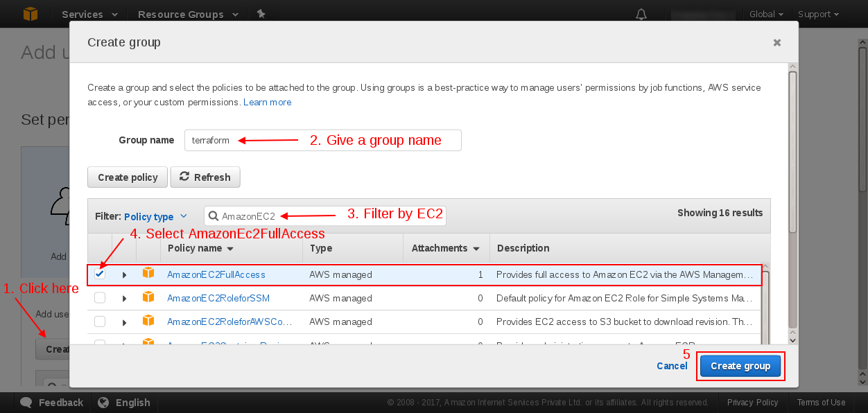
Task: Open the notifications bell icon
Action: coord(641,15)
